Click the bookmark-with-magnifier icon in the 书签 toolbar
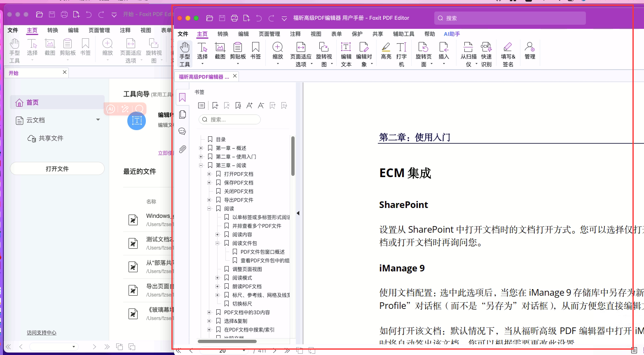 tap(238, 106)
